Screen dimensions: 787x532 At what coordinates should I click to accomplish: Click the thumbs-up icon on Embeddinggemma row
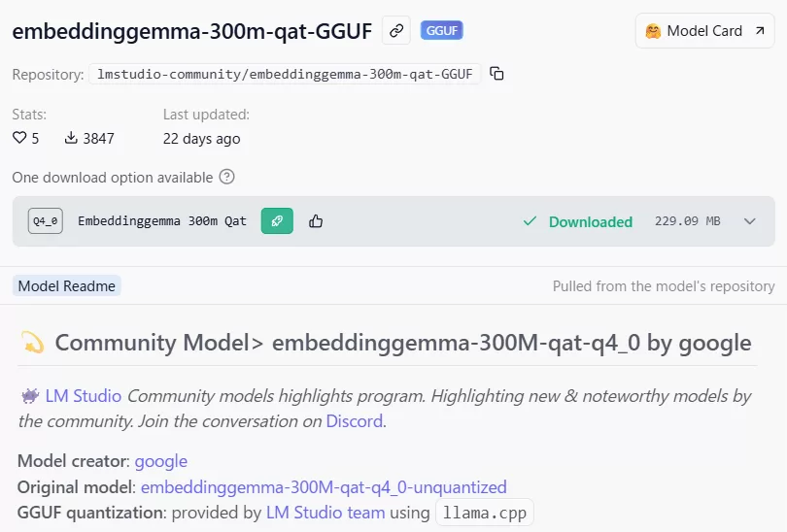pyautogui.click(x=316, y=221)
